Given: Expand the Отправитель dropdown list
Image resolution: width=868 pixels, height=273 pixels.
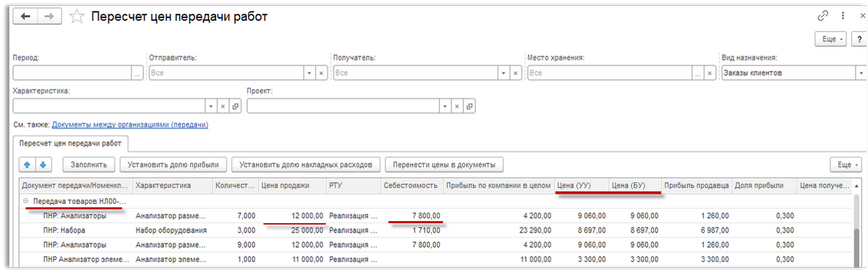Looking at the screenshot, I should tap(310, 73).
